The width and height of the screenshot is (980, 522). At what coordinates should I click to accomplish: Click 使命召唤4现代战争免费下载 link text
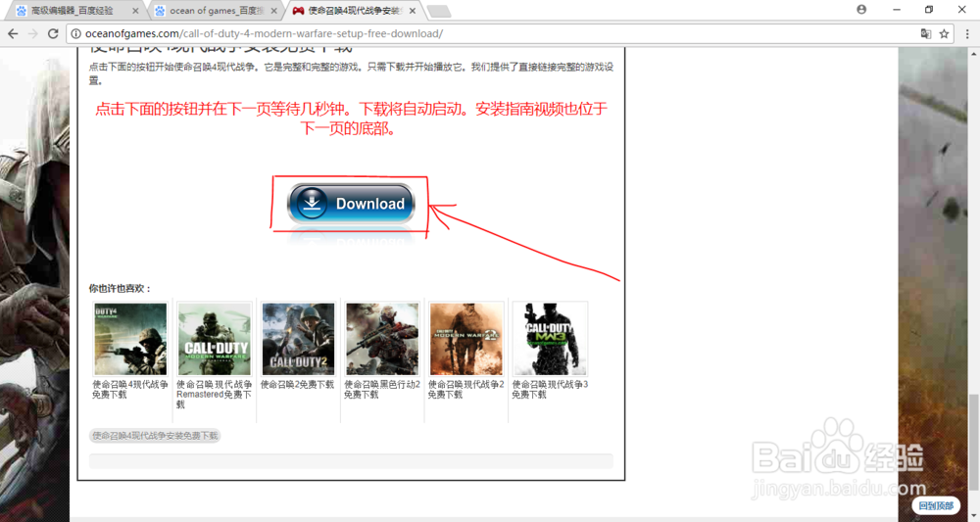tap(130, 390)
